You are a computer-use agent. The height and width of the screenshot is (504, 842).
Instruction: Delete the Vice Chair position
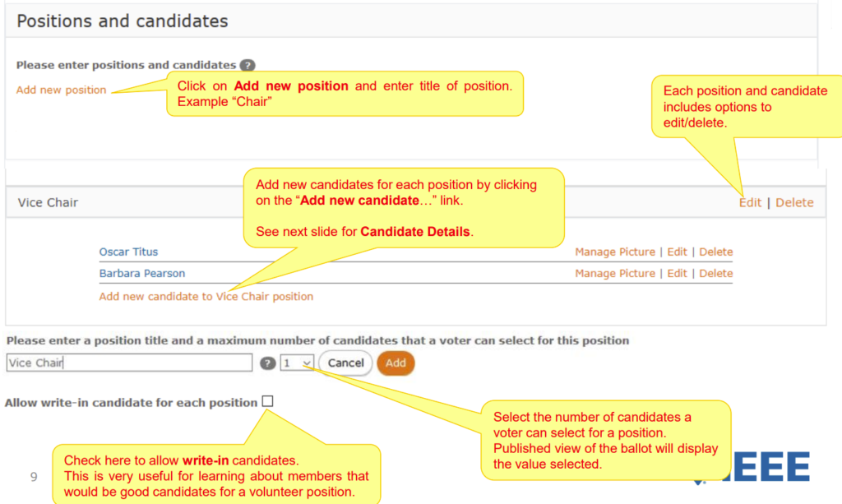(x=794, y=201)
